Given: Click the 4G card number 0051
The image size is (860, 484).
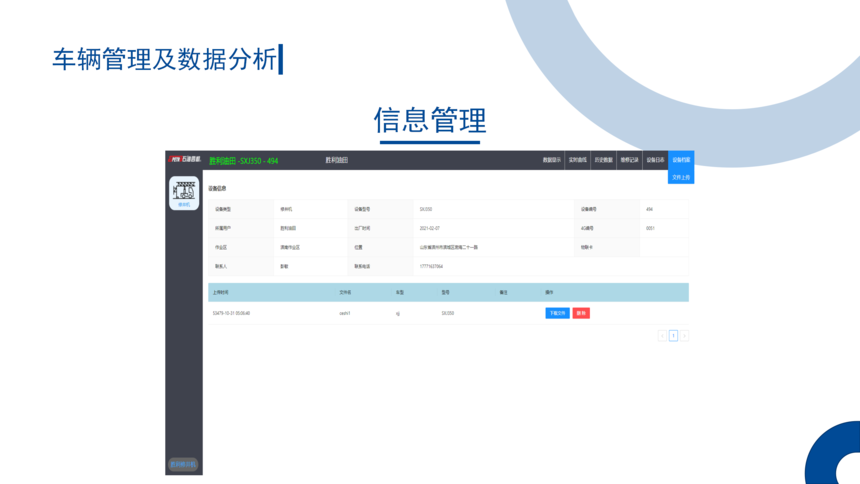Looking at the screenshot, I should tap(650, 228).
